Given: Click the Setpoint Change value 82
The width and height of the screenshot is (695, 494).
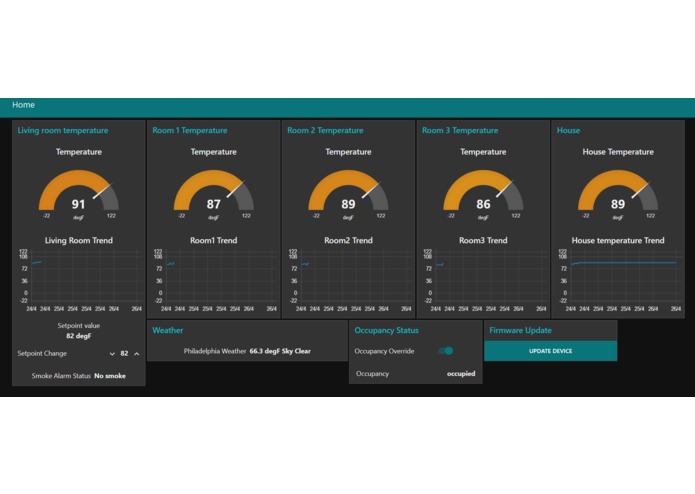Looking at the screenshot, I should click(x=124, y=354).
